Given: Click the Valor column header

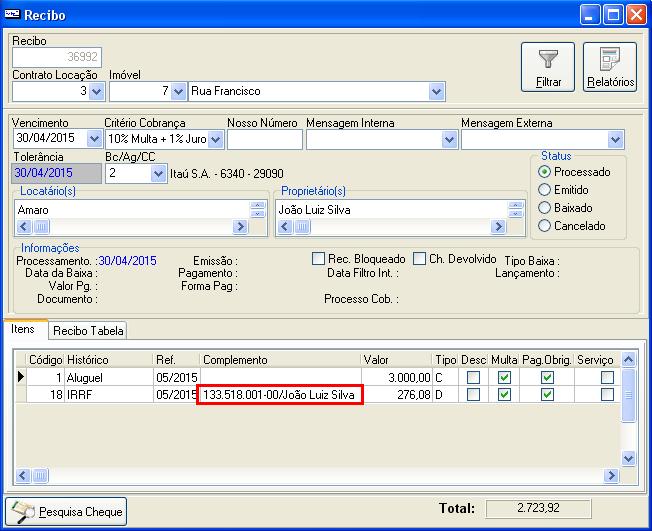Looking at the screenshot, I should pyautogui.click(x=395, y=359).
